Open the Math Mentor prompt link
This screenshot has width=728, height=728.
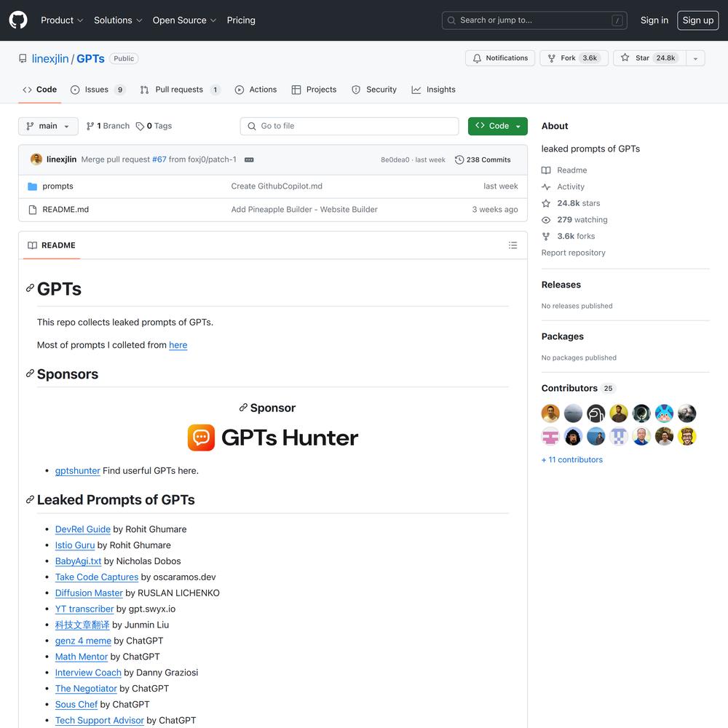[x=82, y=657]
